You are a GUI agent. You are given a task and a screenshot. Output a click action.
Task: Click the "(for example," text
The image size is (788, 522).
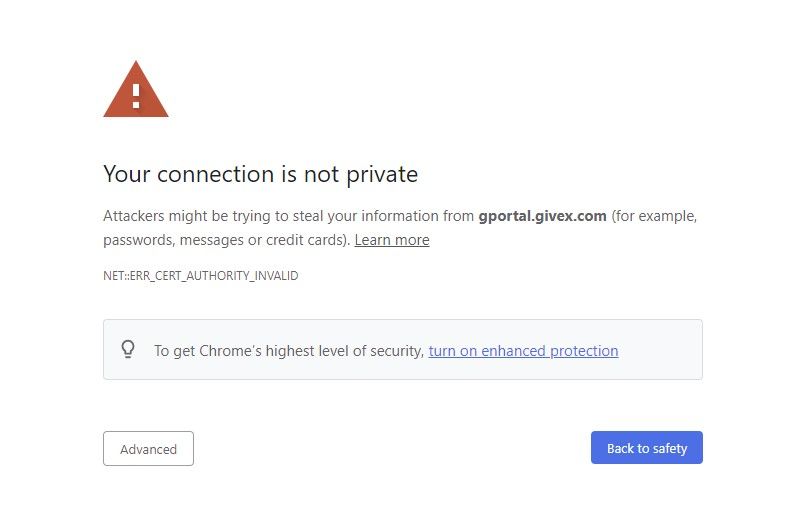click(x=654, y=216)
